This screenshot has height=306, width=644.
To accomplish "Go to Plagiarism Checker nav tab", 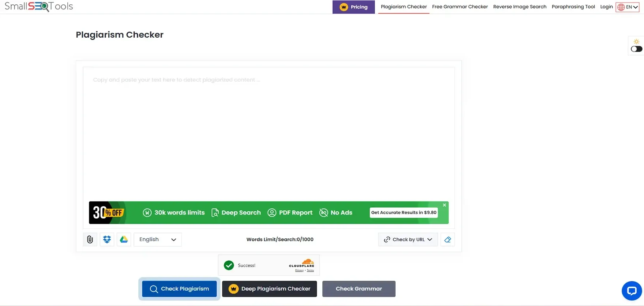I will point(404,7).
